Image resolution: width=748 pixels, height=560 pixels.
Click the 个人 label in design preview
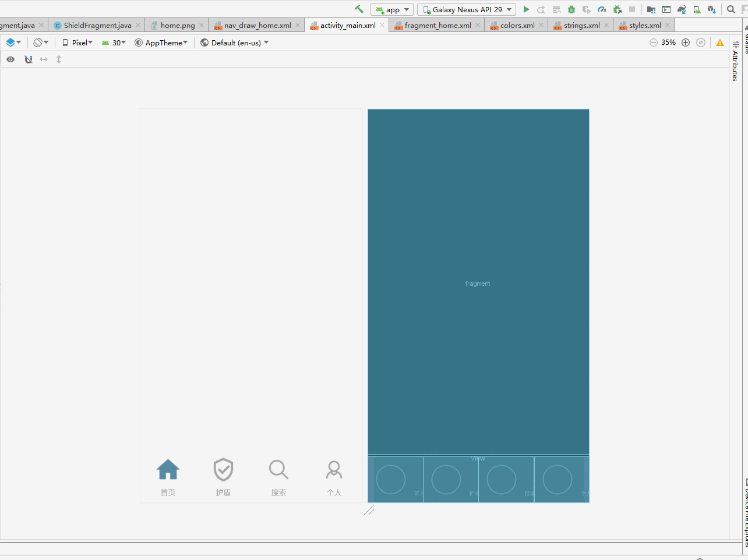coord(334,492)
